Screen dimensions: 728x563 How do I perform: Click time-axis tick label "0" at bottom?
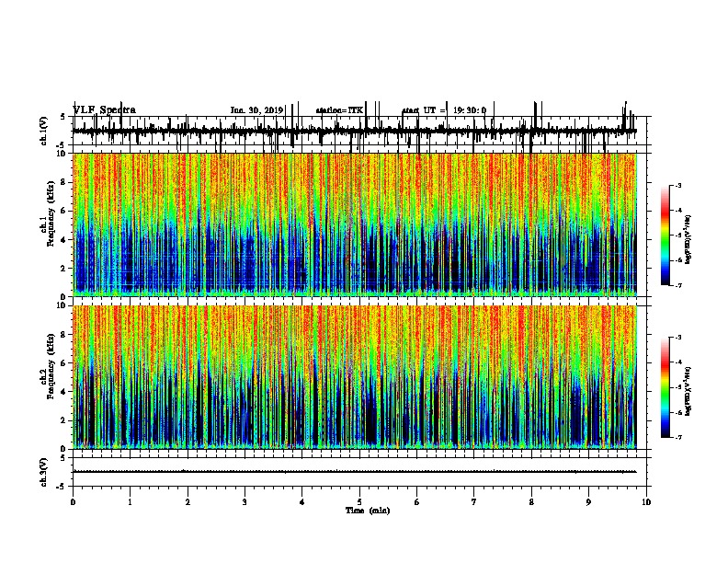[73, 502]
